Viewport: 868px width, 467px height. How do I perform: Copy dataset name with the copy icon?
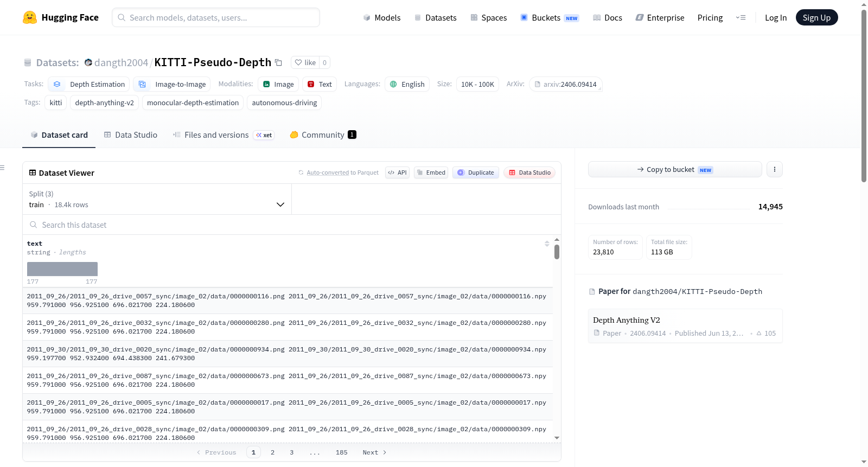[278, 62]
